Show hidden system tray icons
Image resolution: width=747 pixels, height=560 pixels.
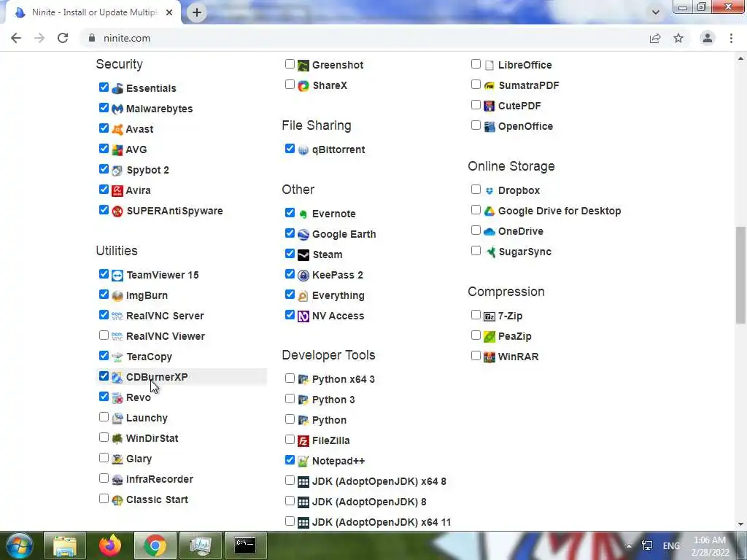click(x=629, y=546)
